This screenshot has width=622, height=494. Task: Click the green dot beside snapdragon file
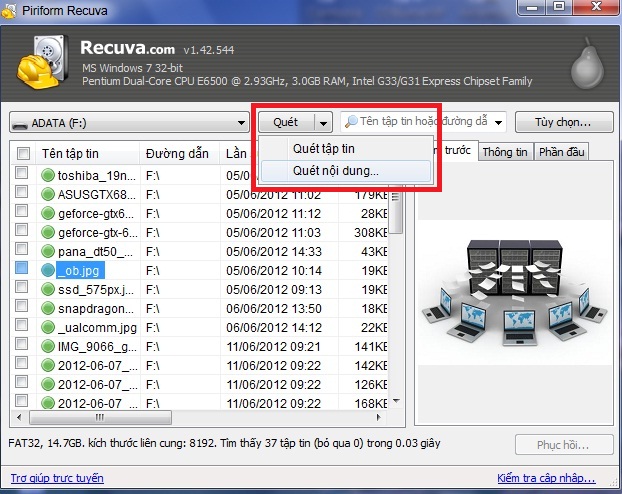(x=48, y=308)
